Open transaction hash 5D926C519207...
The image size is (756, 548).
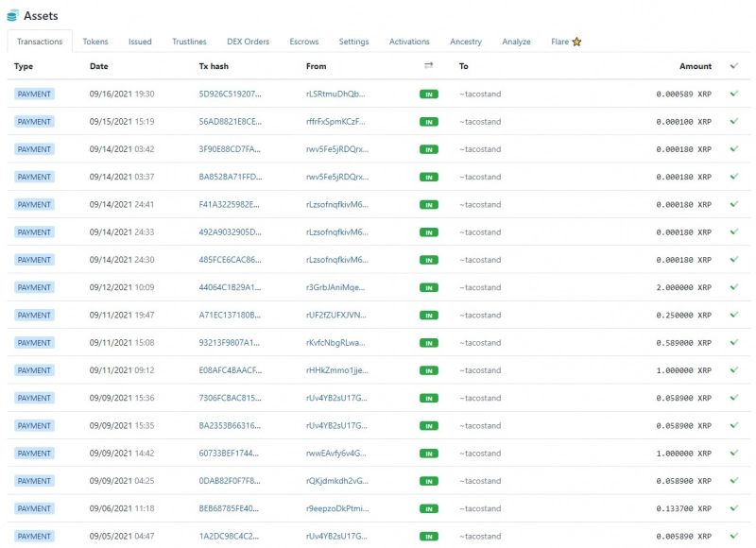[x=230, y=94]
